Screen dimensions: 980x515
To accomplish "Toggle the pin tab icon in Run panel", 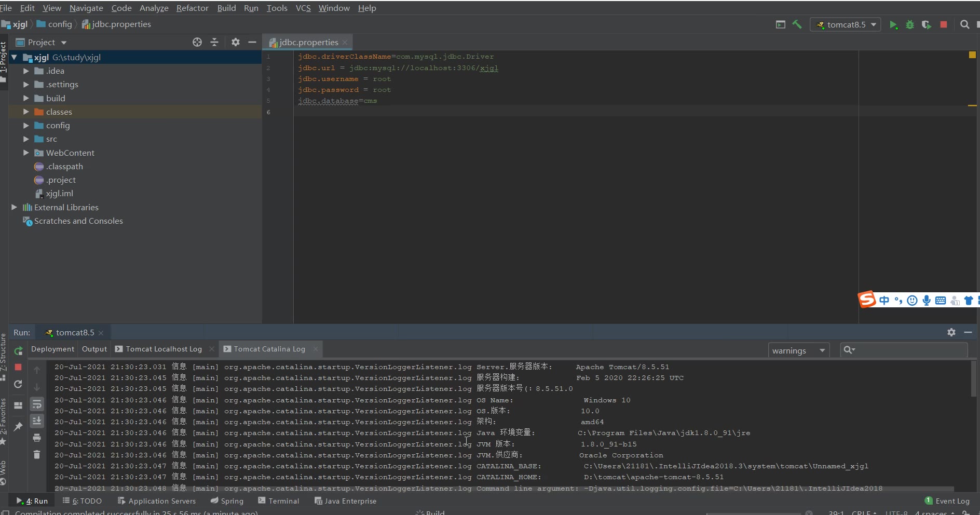I will (18, 426).
